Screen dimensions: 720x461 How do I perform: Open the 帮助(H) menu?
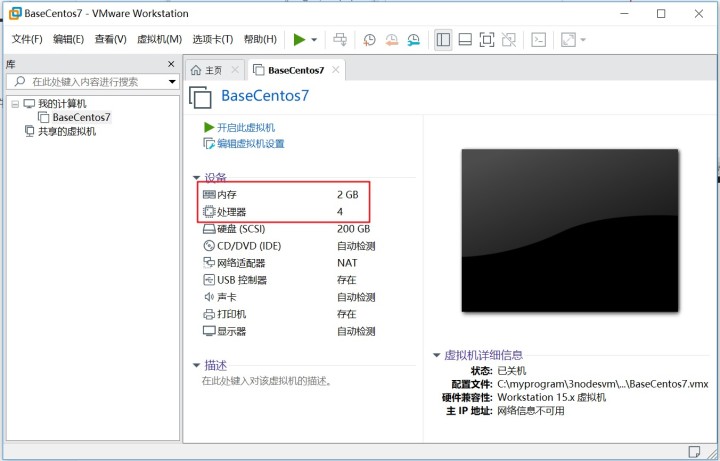pyautogui.click(x=260, y=39)
